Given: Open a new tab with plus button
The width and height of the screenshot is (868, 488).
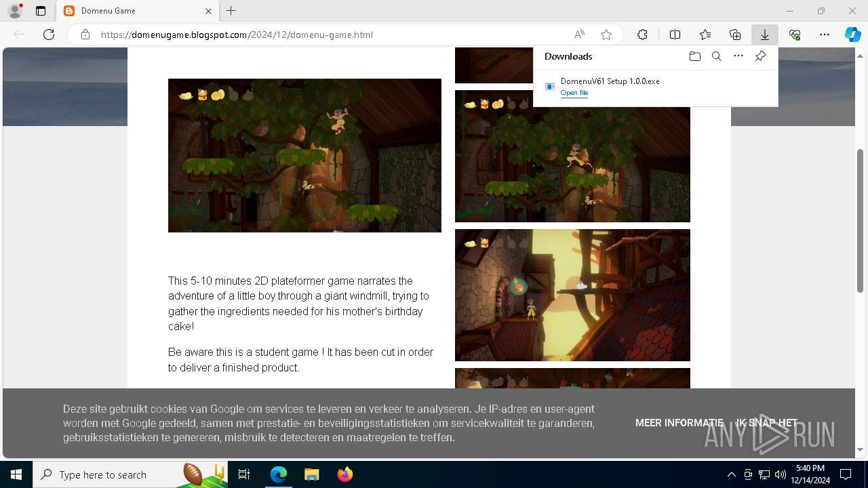Looking at the screenshot, I should (x=231, y=11).
